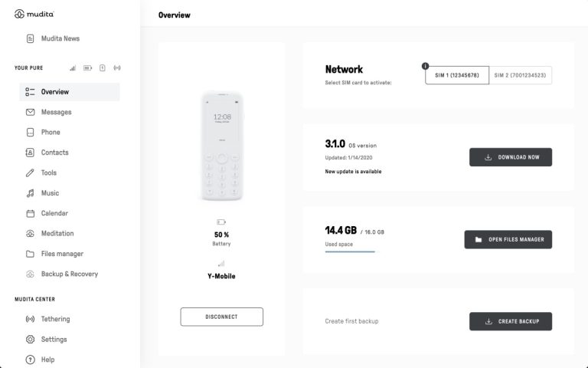588x368 pixels.
Task: Open Backup & Recovery
Action: [69, 274]
